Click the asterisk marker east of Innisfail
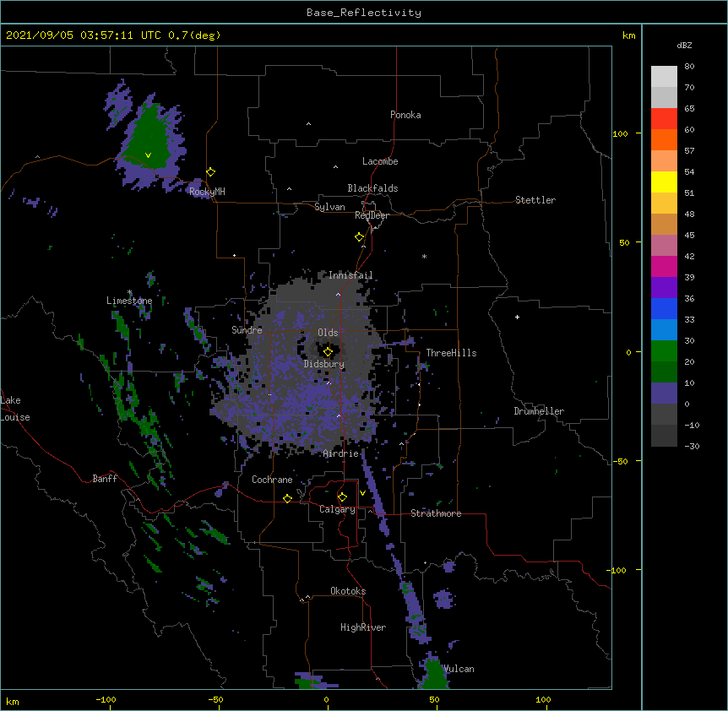 424,256
